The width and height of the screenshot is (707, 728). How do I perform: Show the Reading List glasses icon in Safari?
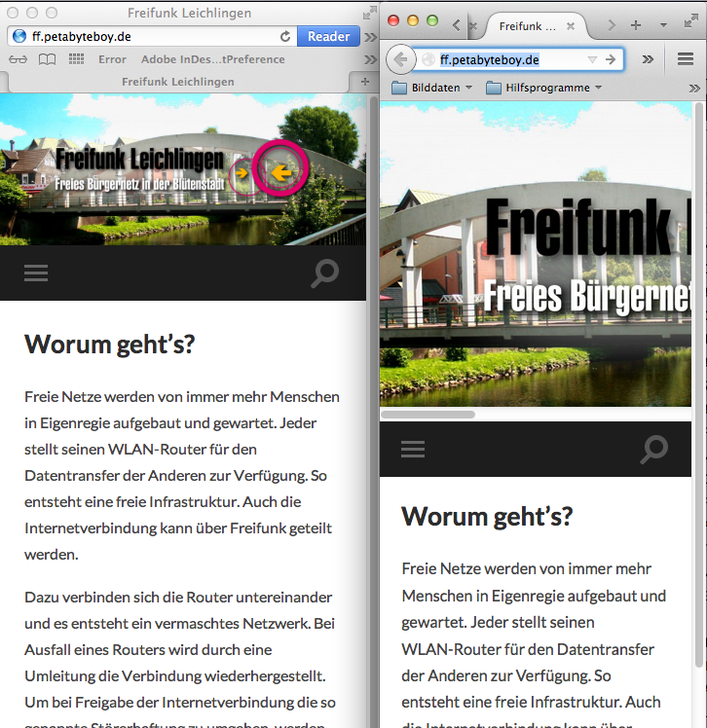click(x=19, y=59)
